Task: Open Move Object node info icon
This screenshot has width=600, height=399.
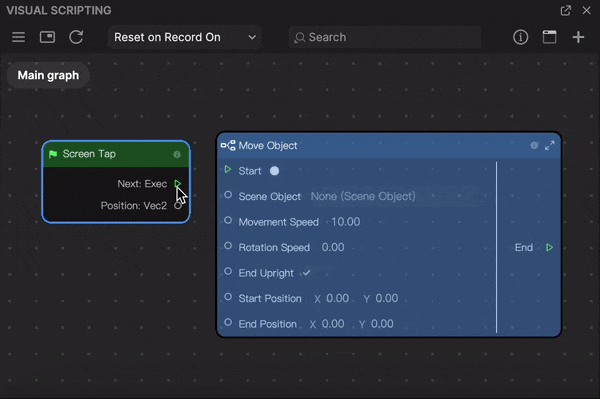Action: [x=534, y=145]
